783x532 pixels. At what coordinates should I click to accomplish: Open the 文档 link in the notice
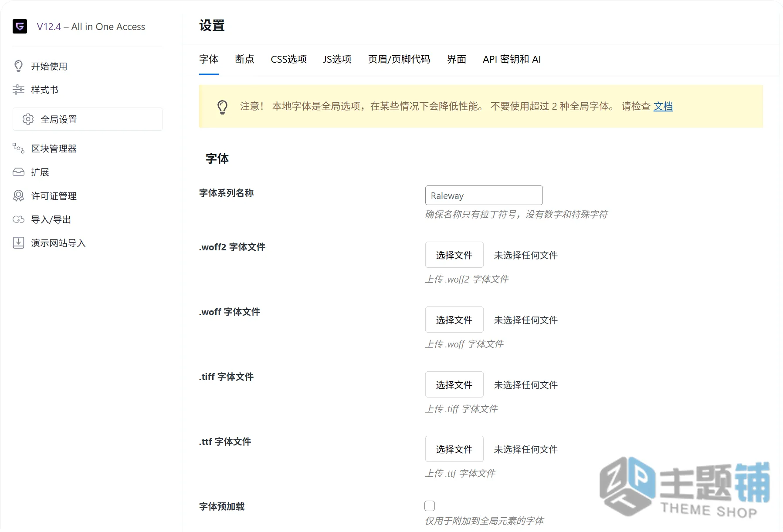[663, 106]
